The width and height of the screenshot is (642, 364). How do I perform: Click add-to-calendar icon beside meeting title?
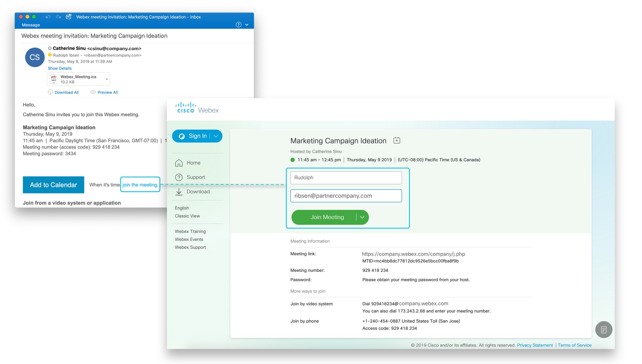point(397,140)
